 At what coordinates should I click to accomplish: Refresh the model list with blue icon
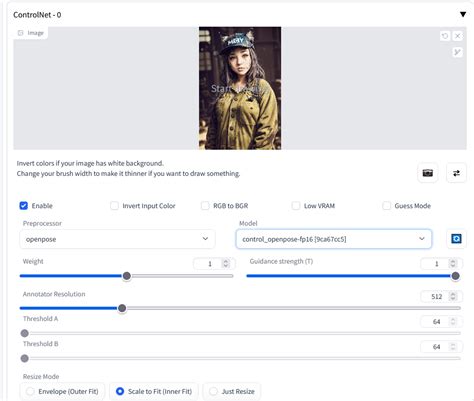[x=456, y=239]
